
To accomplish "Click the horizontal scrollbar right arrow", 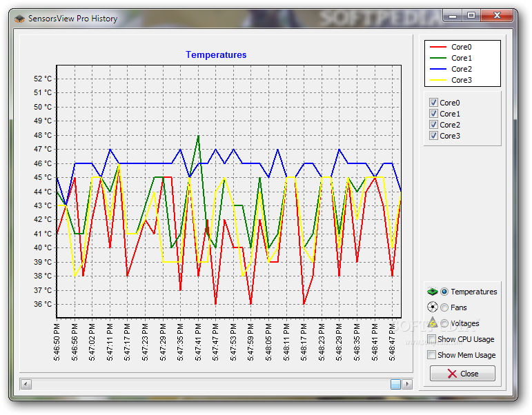I will pos(407,384).
